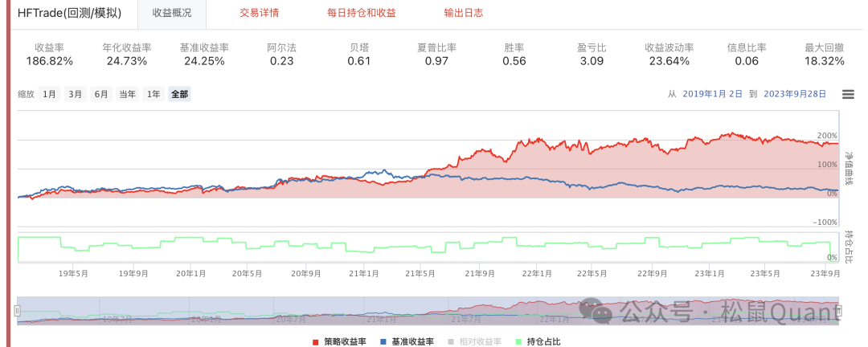Select the 当年 zoom range

(127, 94)
